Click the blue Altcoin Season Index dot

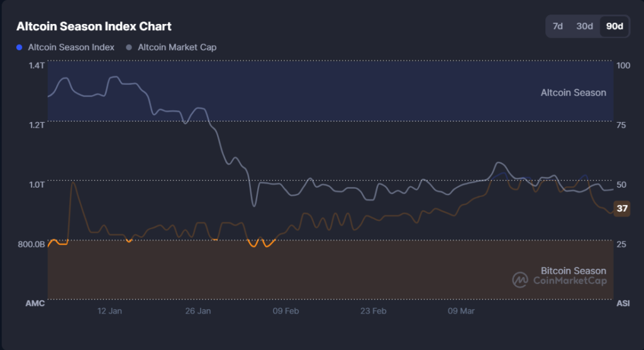click(x=19, y=47)
